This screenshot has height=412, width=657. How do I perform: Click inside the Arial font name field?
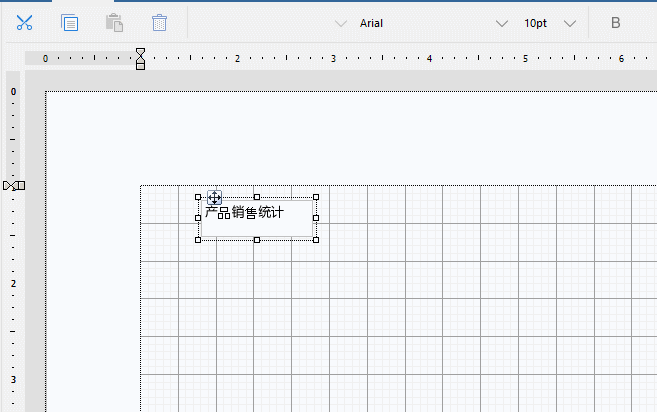click(420, 23)
